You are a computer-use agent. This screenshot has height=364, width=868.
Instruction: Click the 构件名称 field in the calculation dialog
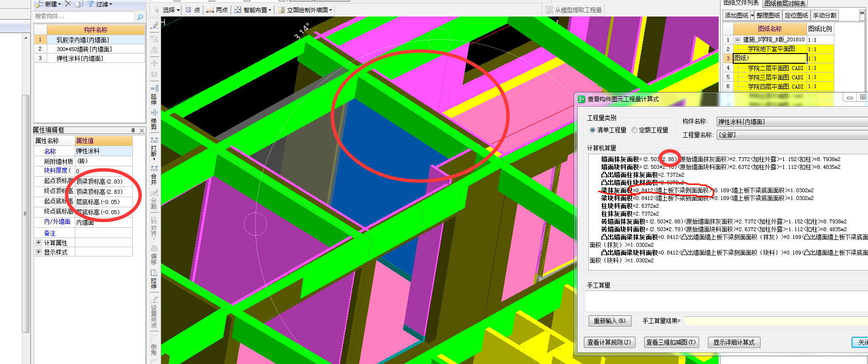click(x=792, y=122)
